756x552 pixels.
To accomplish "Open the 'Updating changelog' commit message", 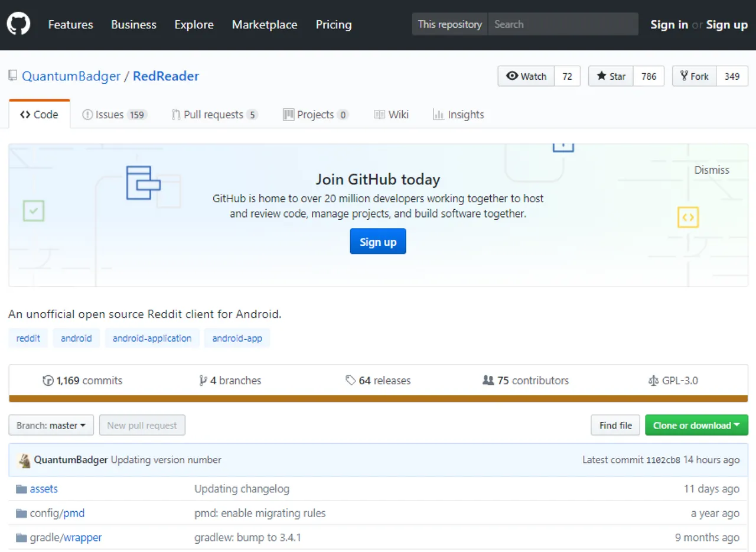I will [x=242, y=489].
